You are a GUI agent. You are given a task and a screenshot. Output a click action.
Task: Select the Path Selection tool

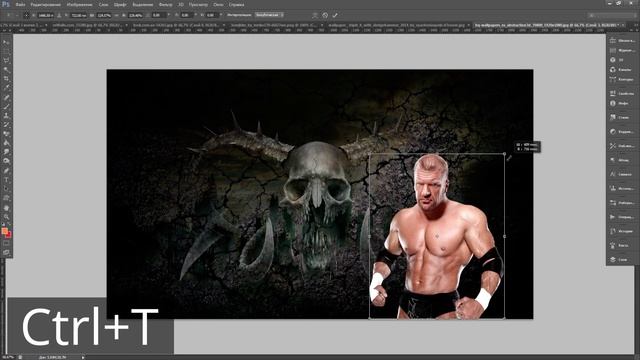pos(6,189)
